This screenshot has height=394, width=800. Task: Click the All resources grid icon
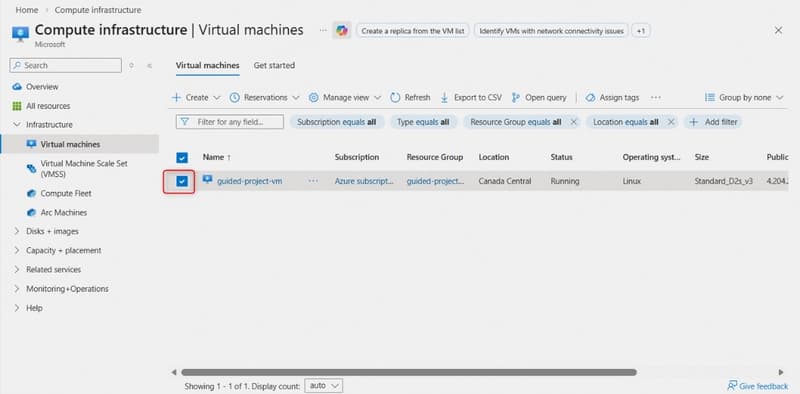click(17, 106)
